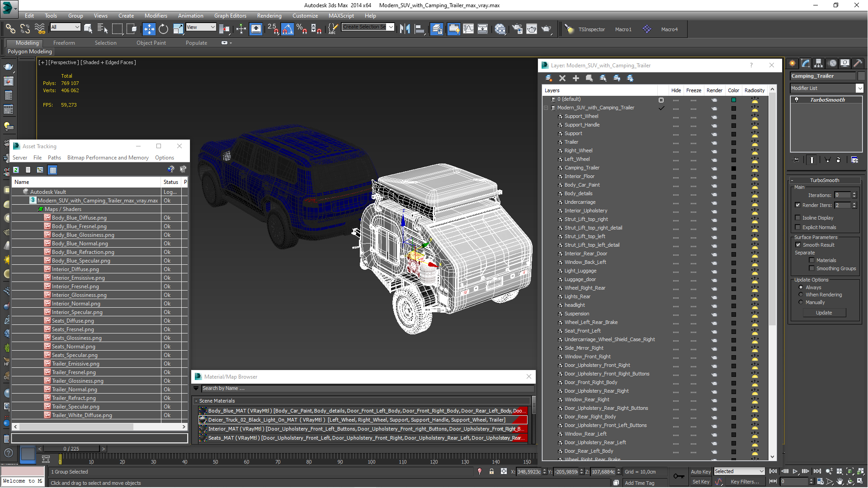Open the Utilities hammer panel
Screen dimensions: 868x488
point(858,63)
